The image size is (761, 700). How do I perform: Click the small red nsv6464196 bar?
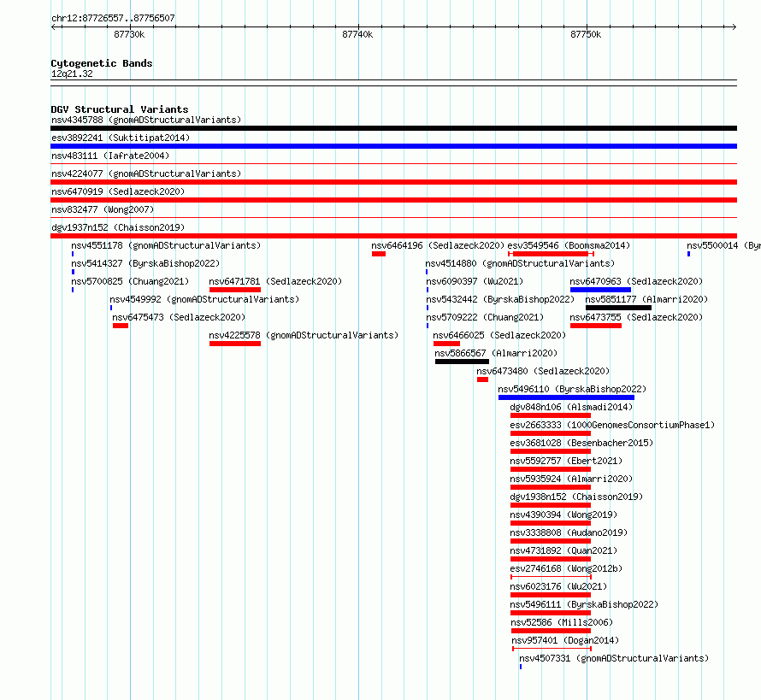pyautogui.click(x=379, y=254)
